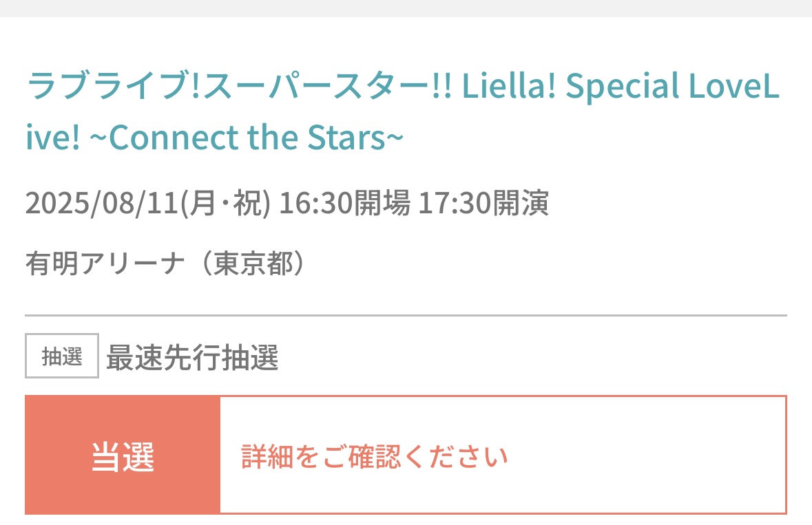Click the ive! text starting the second title line
The image size is (812, 525).
tap(53, 137)
